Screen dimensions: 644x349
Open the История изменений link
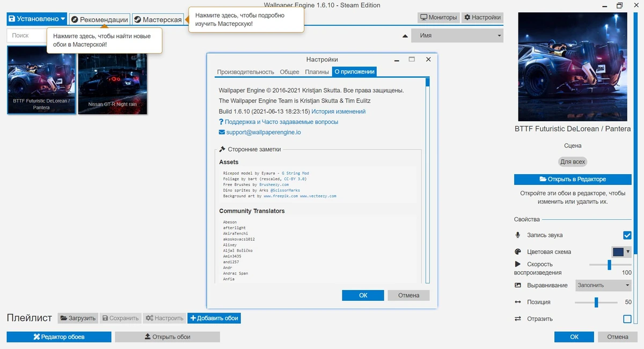(x=339, y=112)
